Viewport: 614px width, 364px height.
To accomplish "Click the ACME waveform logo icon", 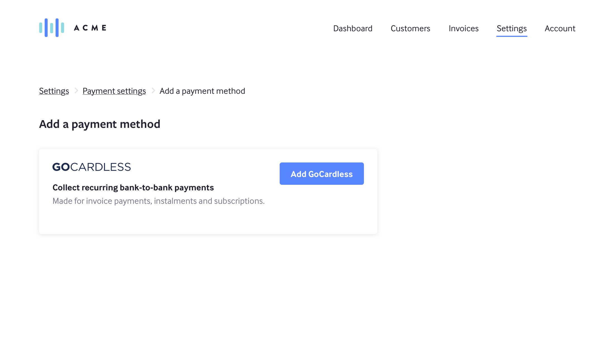I will coord(52,28).
